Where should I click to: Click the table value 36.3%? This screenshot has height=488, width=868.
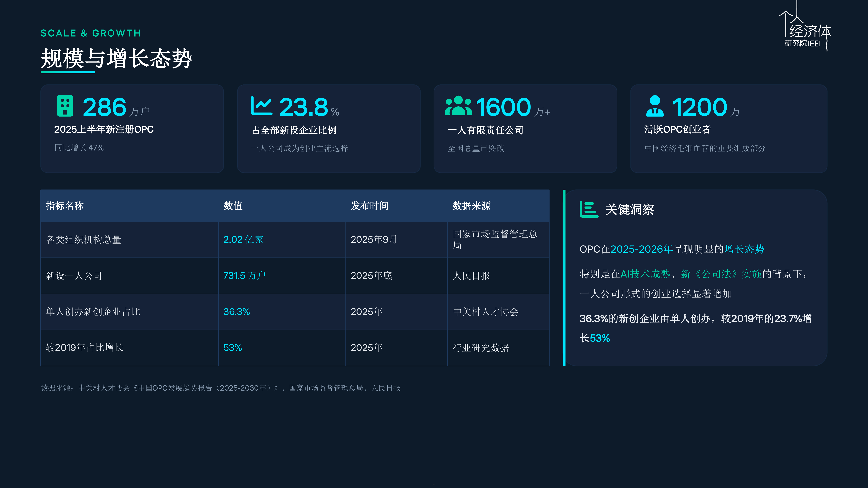237,312
